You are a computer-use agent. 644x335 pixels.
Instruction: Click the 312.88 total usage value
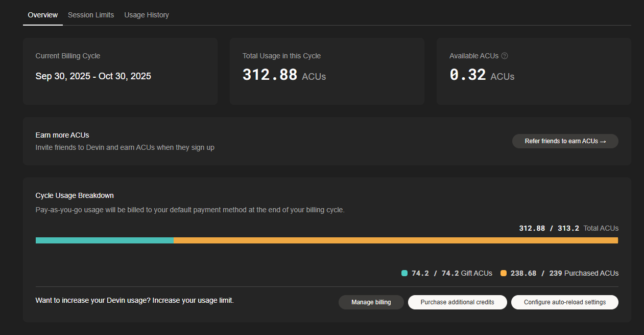[270, 75]
